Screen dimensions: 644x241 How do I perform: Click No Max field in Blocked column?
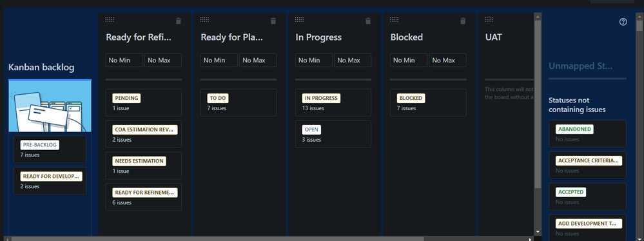click(x=447, y=60)
